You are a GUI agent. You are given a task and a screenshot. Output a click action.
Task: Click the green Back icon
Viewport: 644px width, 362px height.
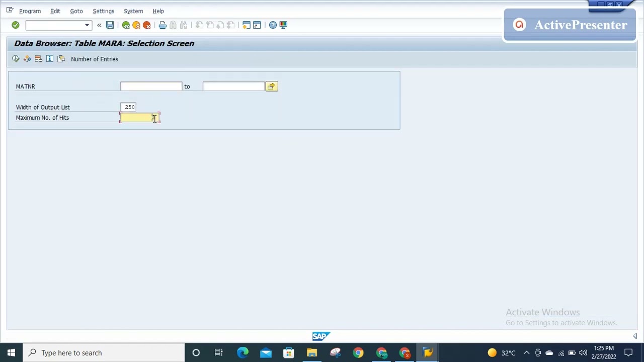(x=126, y=25)
